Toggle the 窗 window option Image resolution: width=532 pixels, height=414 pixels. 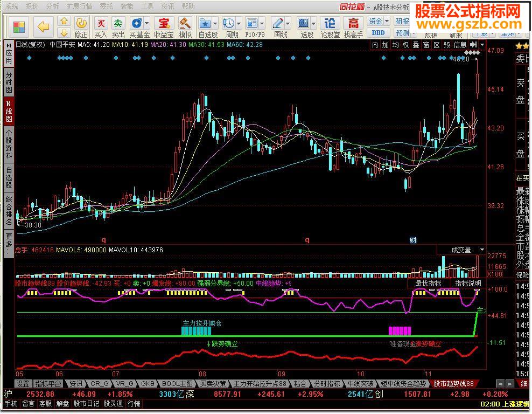[426, 45]
